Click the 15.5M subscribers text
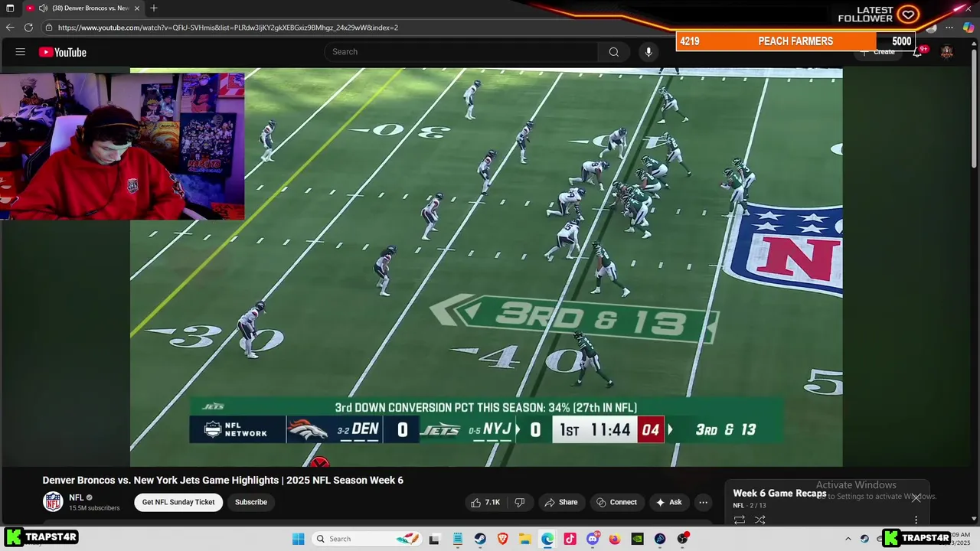This screenshot has height=551, width=980. (x=94, y=508)
